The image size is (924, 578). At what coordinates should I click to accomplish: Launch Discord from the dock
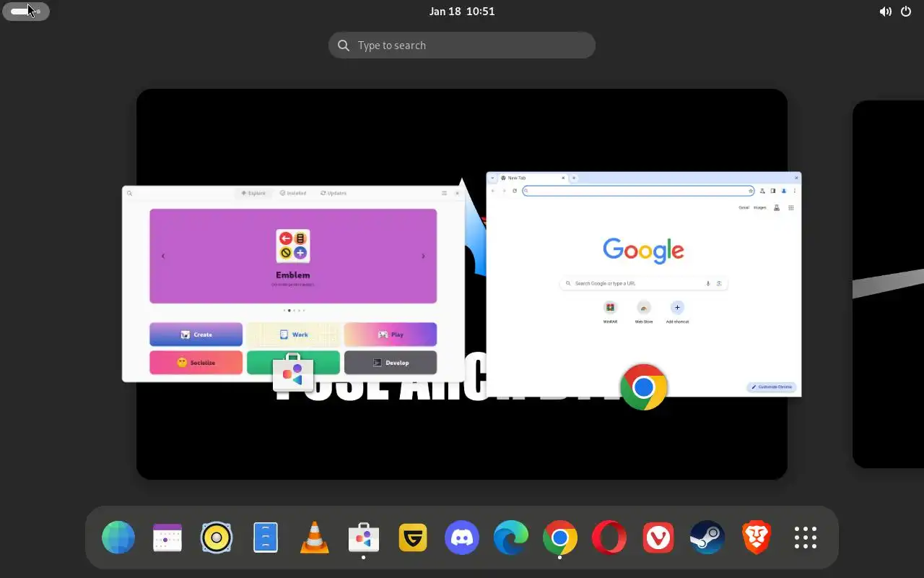click(462, 538)
